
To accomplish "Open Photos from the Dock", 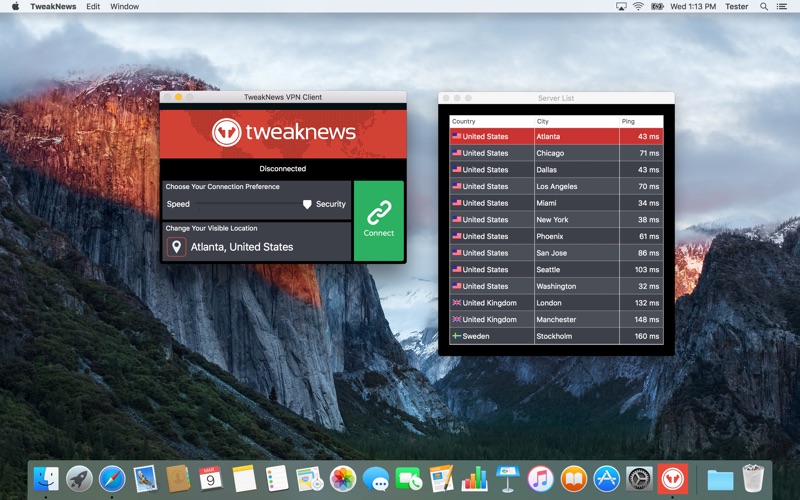I will 343,479.
